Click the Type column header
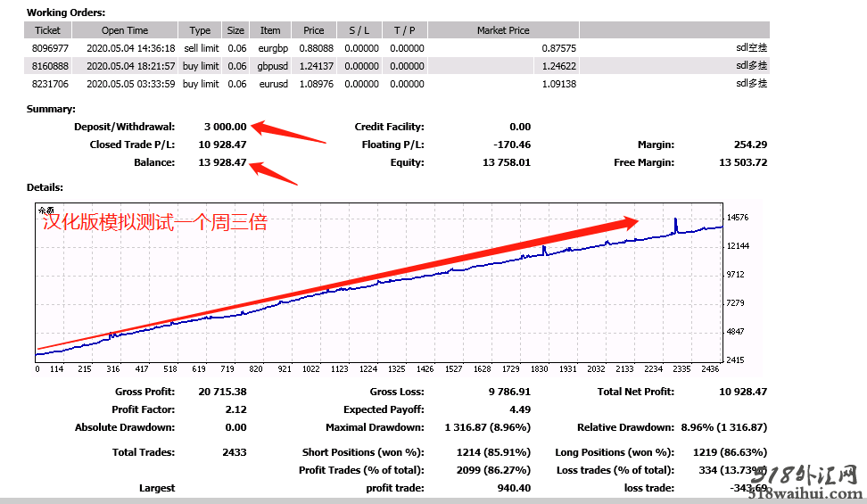Screen dimensions: 867x504 (200, 30)
